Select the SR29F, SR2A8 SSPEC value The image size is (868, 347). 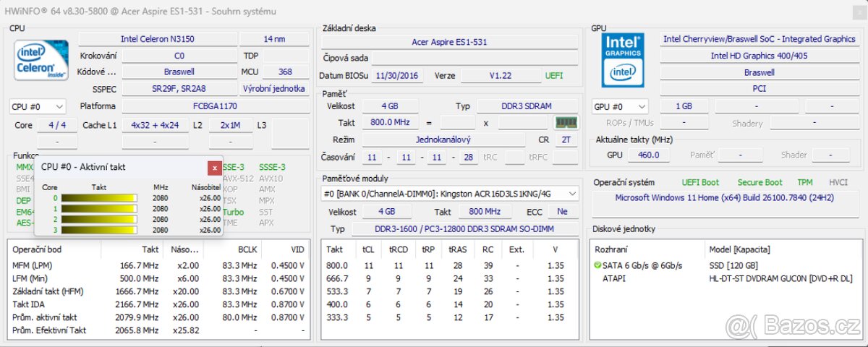(x=179, y=88)
